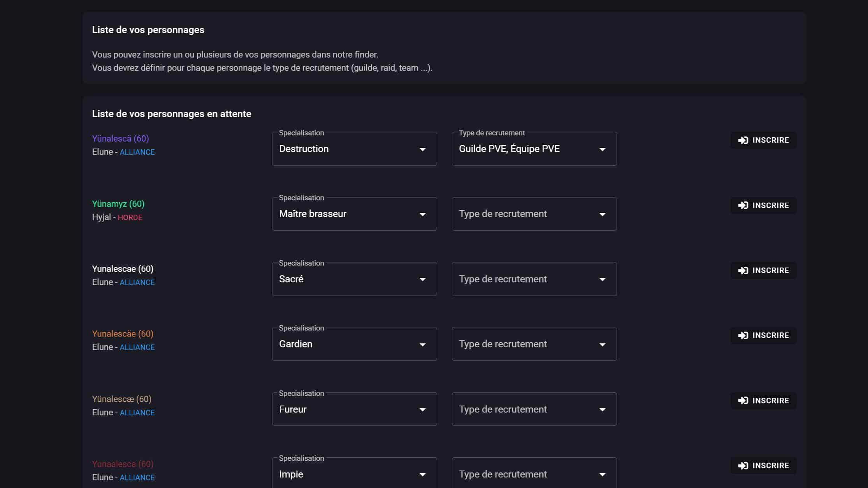
Task: Register Yunalescae with Inscrire button
Action: [763, 271]
